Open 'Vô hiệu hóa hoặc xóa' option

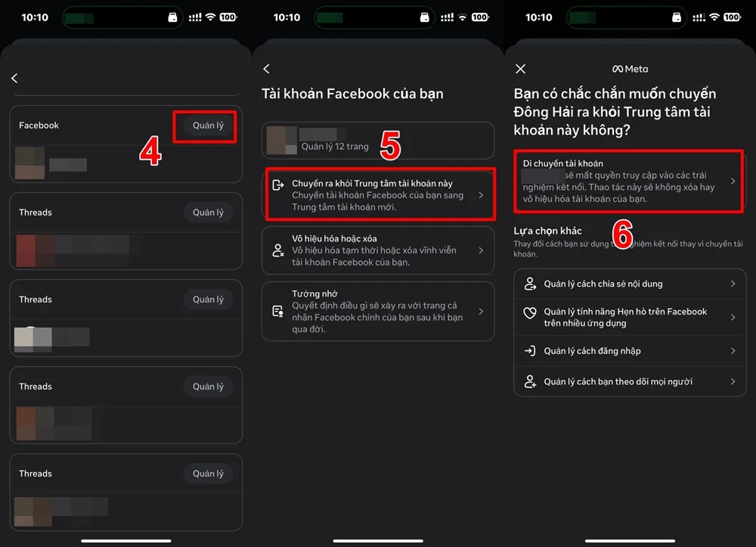tap(378, 250)
